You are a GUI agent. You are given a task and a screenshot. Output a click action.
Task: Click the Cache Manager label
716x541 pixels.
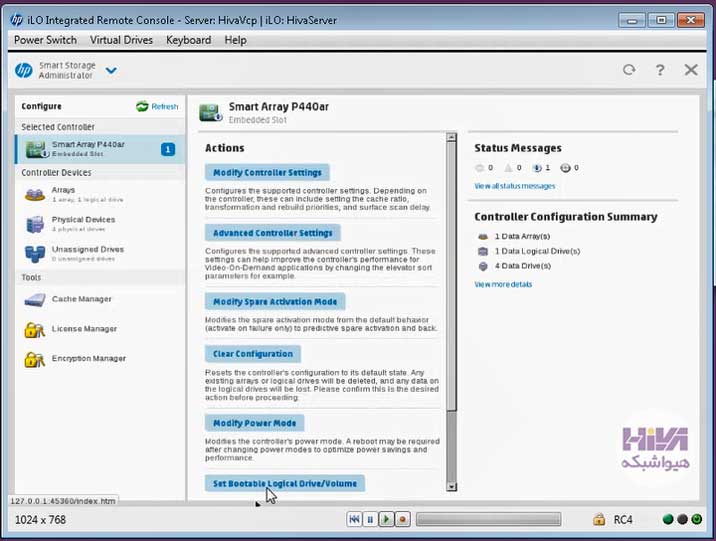[x=81, y=299]
